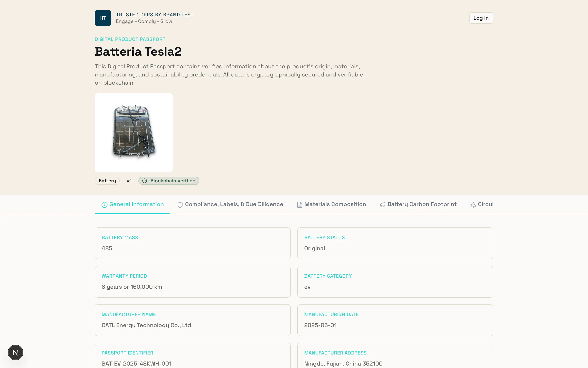This screenshot has height=368, width=588.
Task: Click the Warranty Period field label
Action: pyautogui.click(x=124, y=276)
